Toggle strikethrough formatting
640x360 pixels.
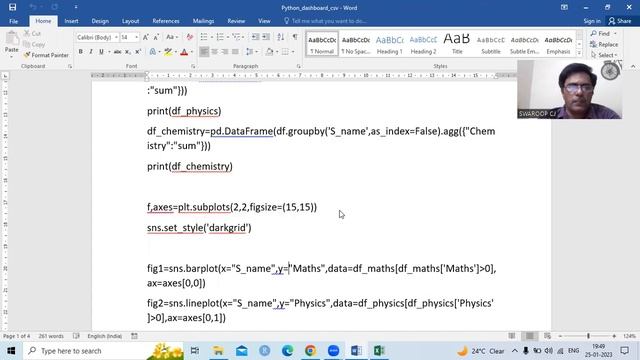pyautogui.click(x=117, y=52)
